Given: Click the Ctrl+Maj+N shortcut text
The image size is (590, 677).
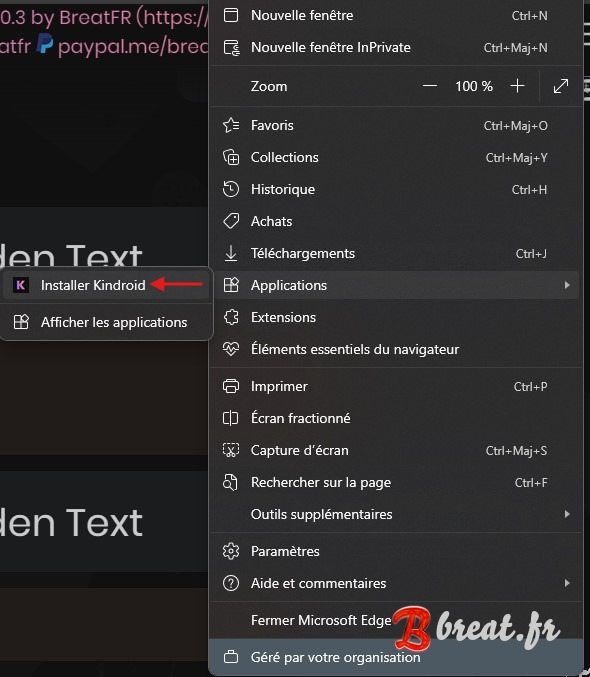Looking at the screenshot, I should (x=515, y=47).
